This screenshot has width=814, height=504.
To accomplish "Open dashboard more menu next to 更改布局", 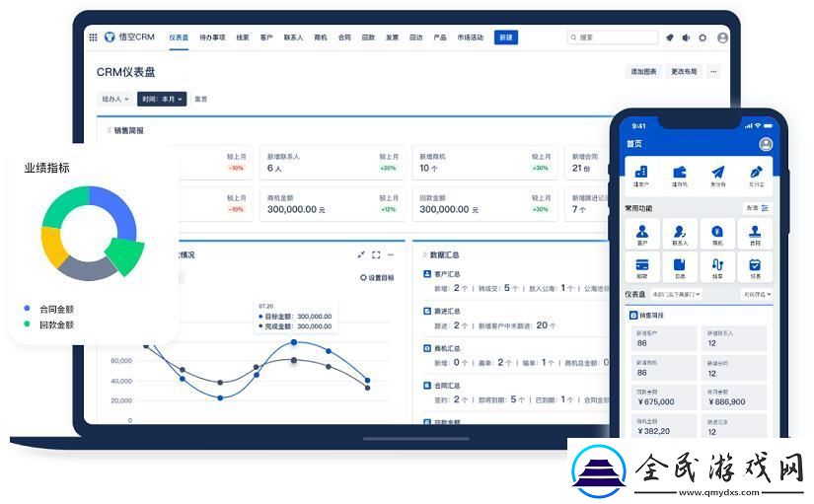I will coord(713,72).
